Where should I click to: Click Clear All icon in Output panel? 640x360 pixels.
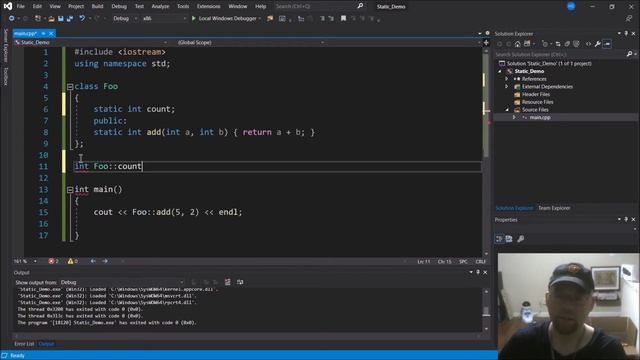click(x=228, y=282)
